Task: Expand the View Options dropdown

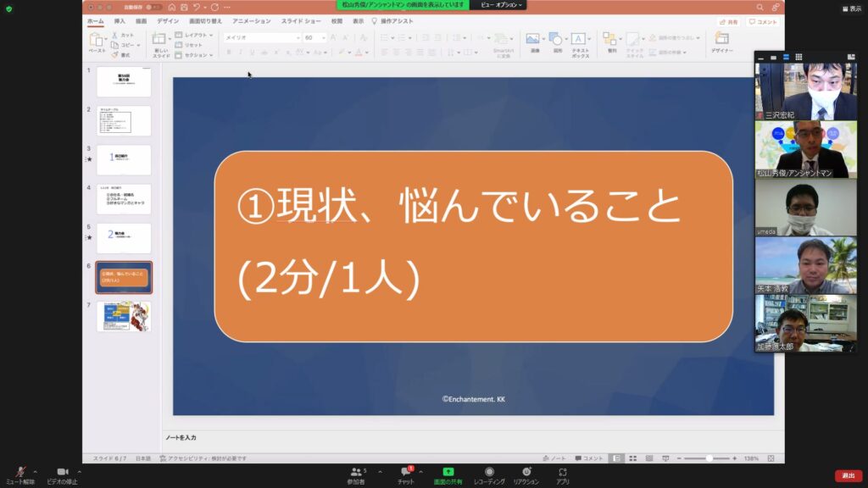Action: tap(502, 4)
